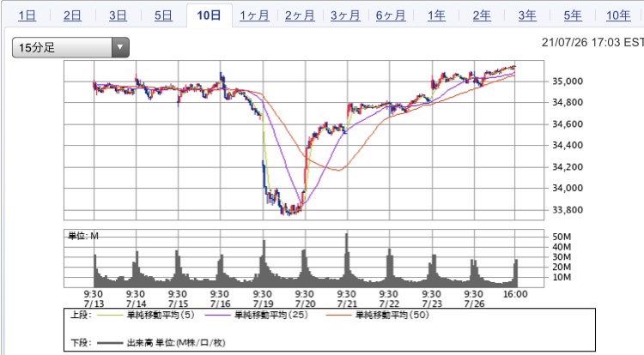Screen dimensions: 644x355
Task: Switch to the 6ヶ月 period tab
Action: pos(391,15)
